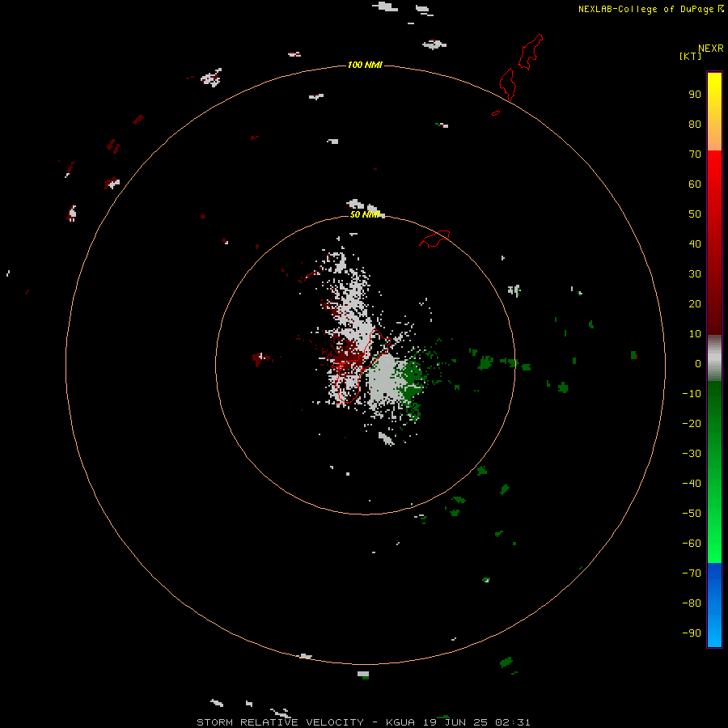
Task: Click the topmost red island outline near the credit text
Action: (531, 52)
